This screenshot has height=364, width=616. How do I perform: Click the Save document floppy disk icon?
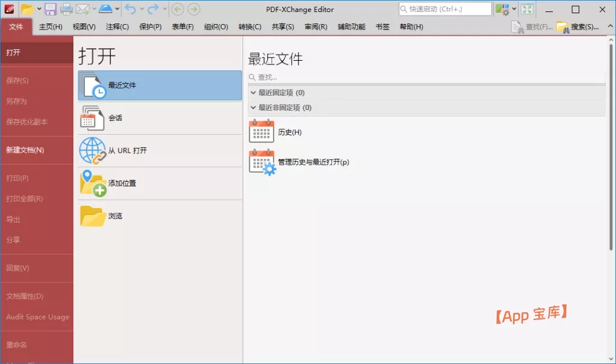pos(51,9)
